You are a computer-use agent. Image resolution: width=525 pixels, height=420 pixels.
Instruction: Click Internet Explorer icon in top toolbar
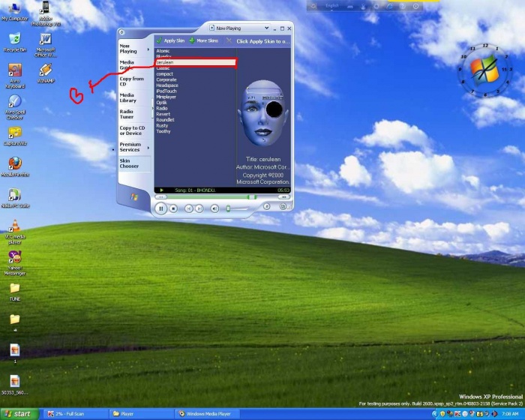pyautogui.click(x=389, y=6)
